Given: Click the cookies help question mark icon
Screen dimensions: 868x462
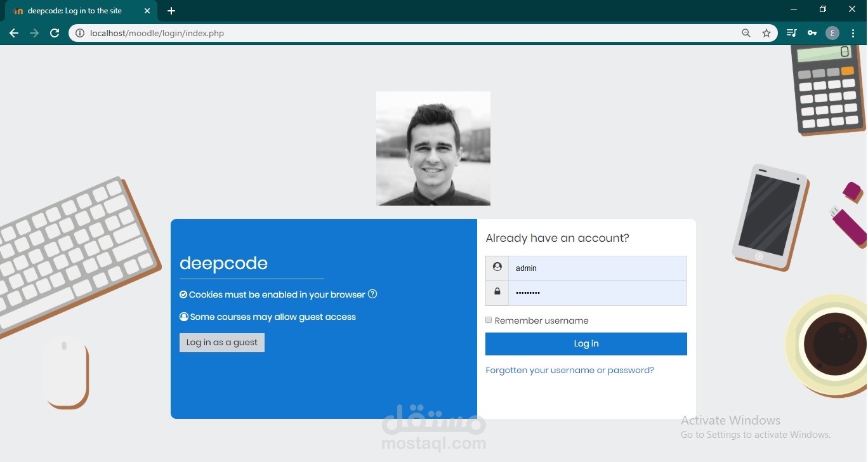Looking at the screenshot, I should [x=372, y=294].
